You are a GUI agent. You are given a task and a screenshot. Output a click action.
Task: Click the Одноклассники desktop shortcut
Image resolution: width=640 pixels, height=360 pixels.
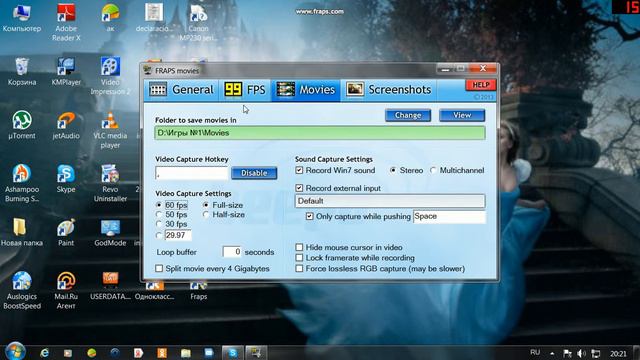tap(154, 291)
